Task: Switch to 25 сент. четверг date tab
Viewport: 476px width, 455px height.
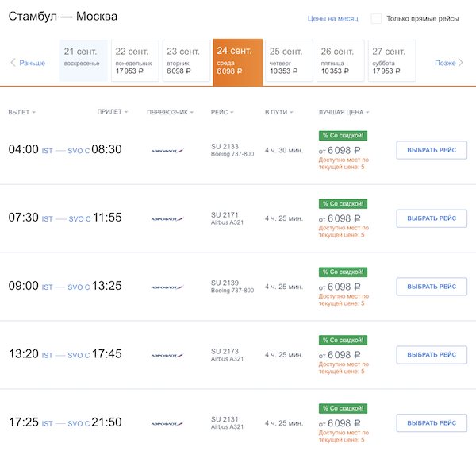Action: (x=289, y=61)
